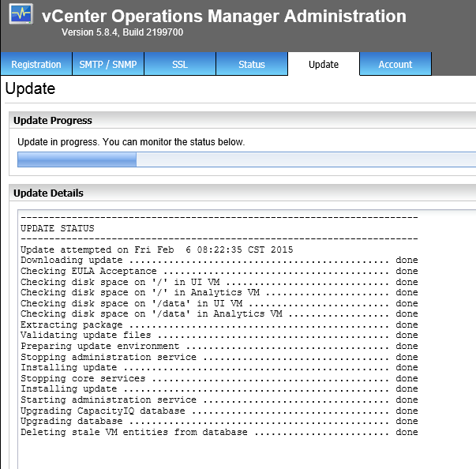Click the 'Checking EULA Acceptance' log line

[x=219, y=271]
